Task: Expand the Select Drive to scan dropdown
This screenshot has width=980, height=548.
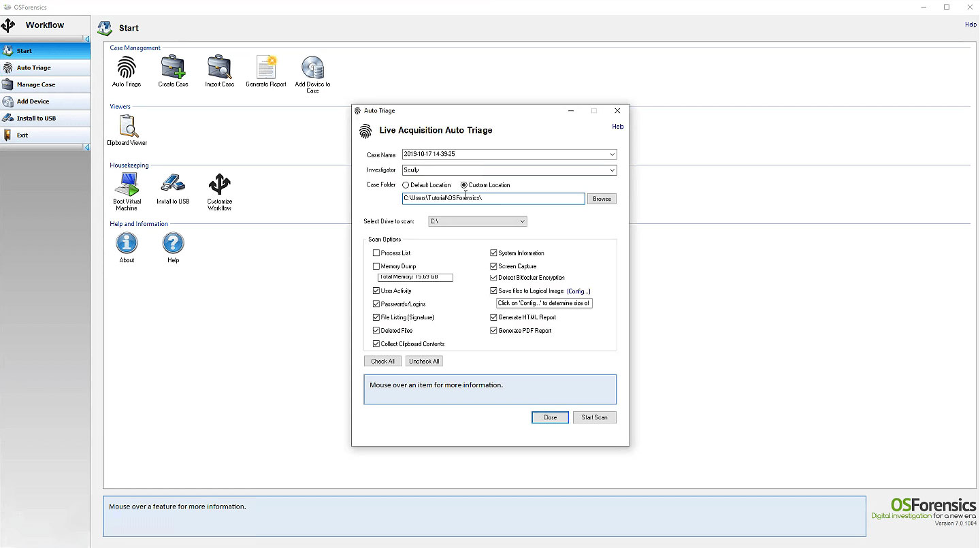Action: pyautogui.click(x=522, y=221)
